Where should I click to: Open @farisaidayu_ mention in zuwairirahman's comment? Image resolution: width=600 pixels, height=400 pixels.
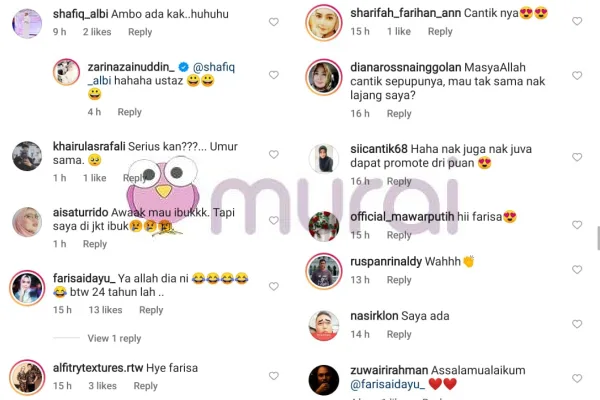point(387,384)
